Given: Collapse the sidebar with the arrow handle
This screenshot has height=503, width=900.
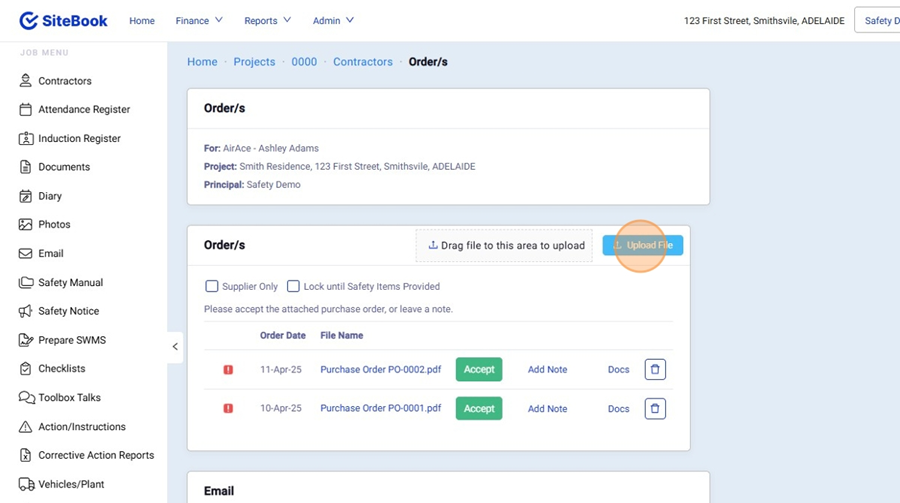Looking at the screenshot, I should tap(175, 347).
